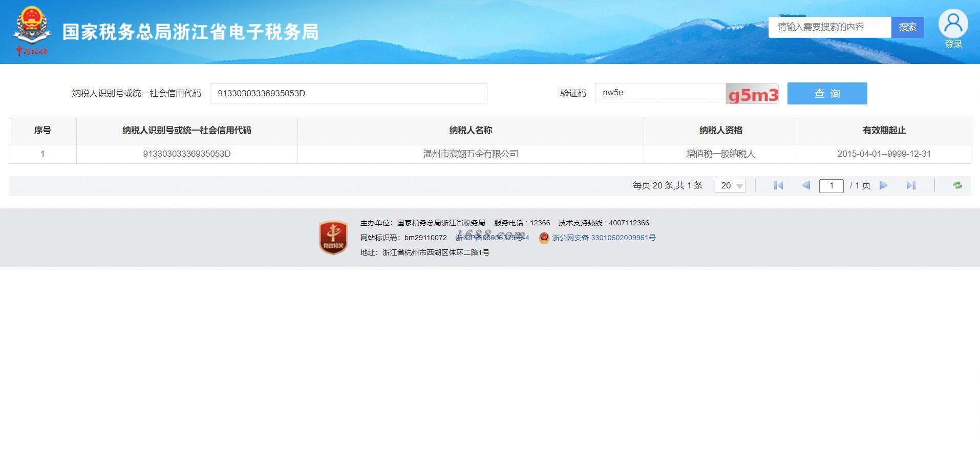
Task: Refresh the results table
Action: (x=957, y=185)
